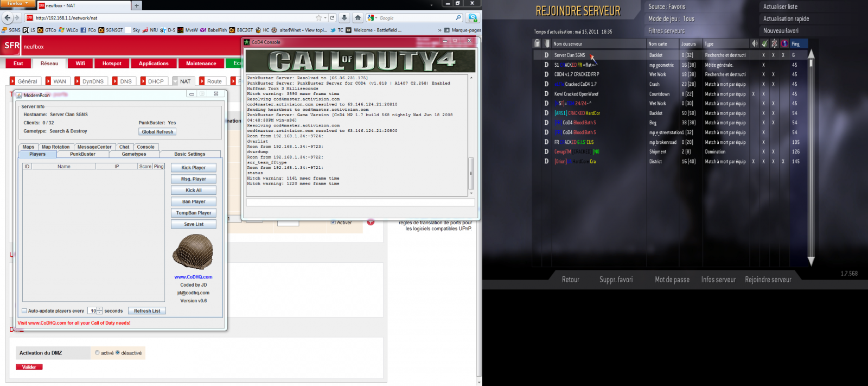Sort by round purple column icon

pos(784,43)
